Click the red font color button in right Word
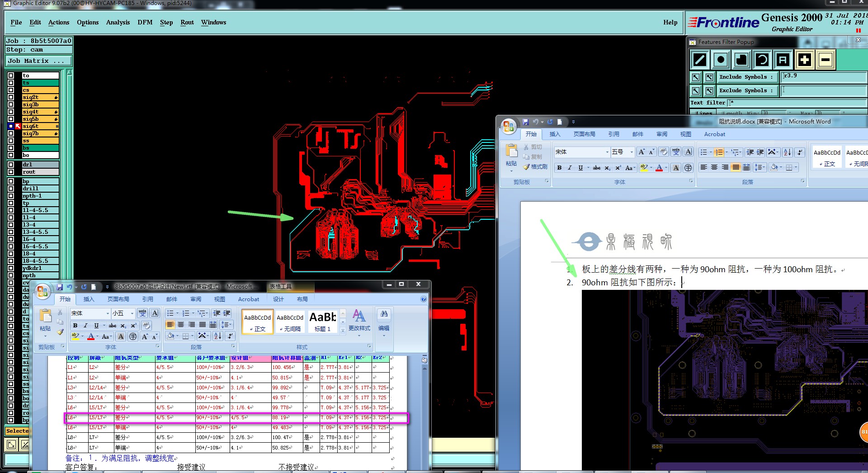868x473 pixels. [659, 168]
